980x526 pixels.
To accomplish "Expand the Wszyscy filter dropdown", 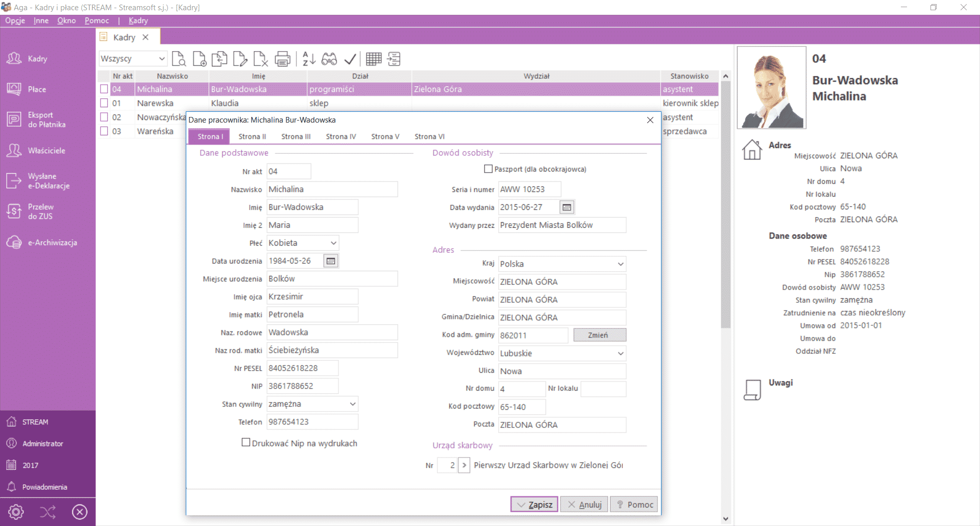I will [x=161, y=59].
